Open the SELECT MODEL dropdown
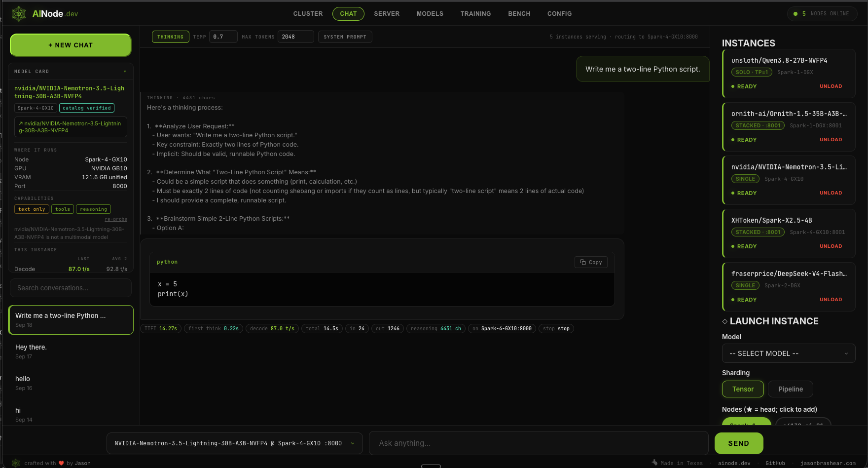The height and width of the screenshot is (468, 868). 789,353
